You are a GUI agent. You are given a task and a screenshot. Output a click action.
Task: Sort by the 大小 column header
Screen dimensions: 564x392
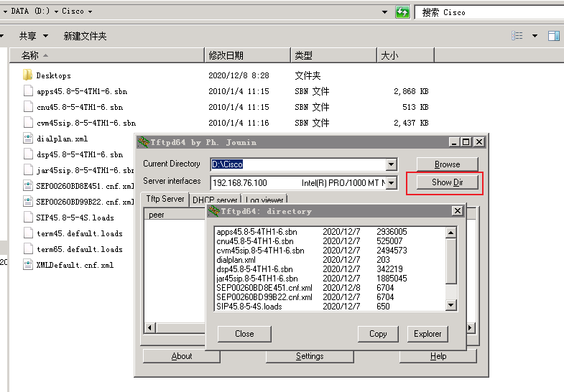click(x=406, y=55)
